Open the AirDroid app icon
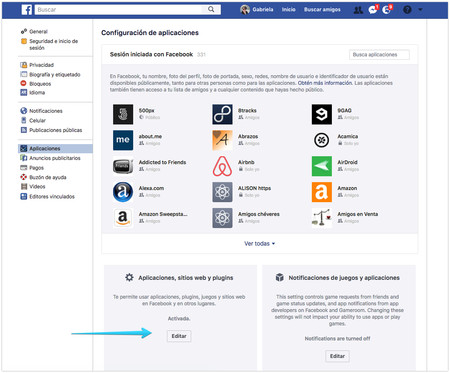Viewport: 450px width, 373px height. [x=322, y=166]
